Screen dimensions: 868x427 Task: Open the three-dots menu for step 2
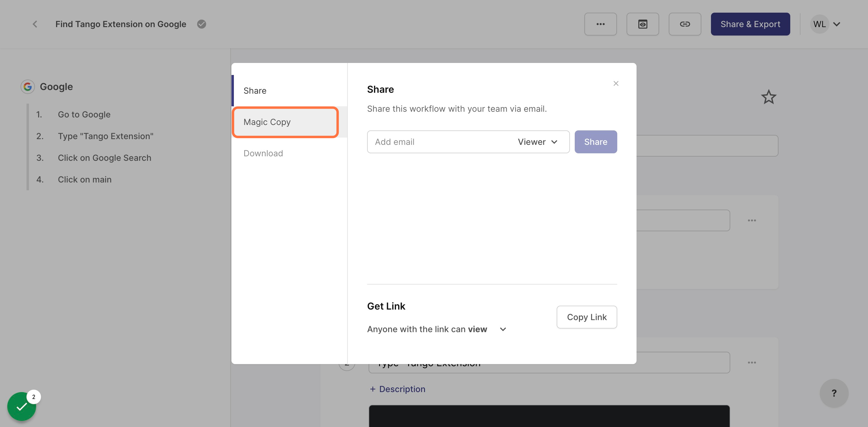[x=752, y=362]
